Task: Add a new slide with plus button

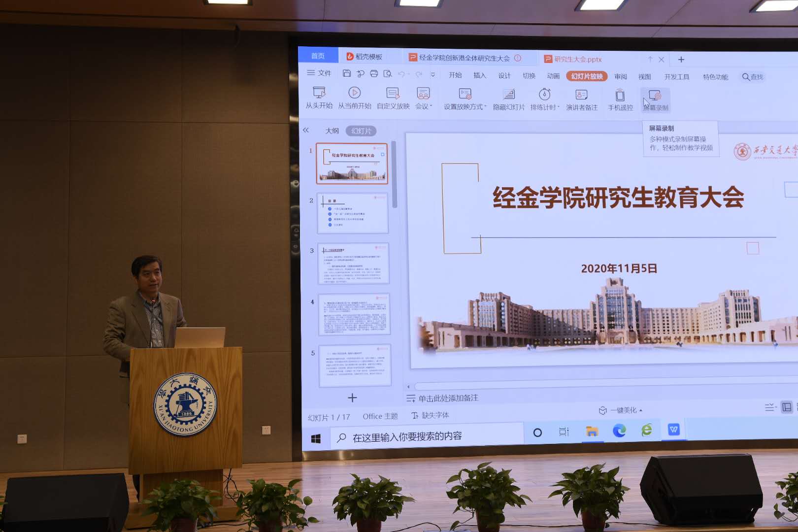Action: pos(352,398)
